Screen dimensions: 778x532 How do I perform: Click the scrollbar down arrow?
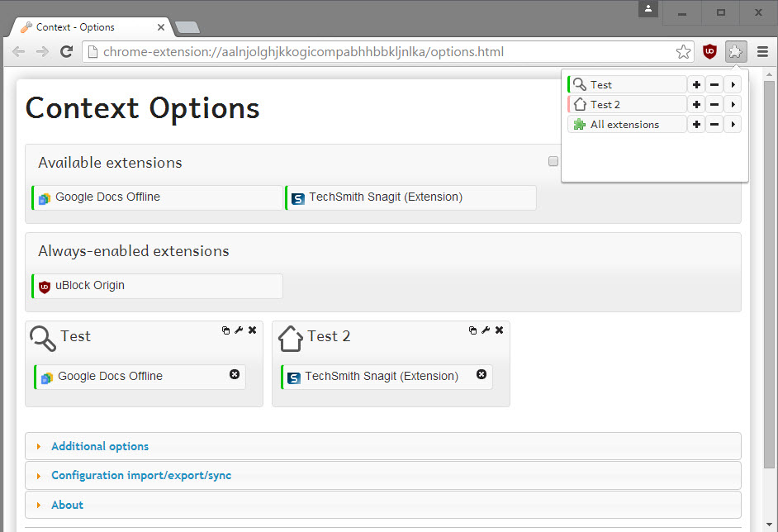pyautogui.click(x=769, y=524)
